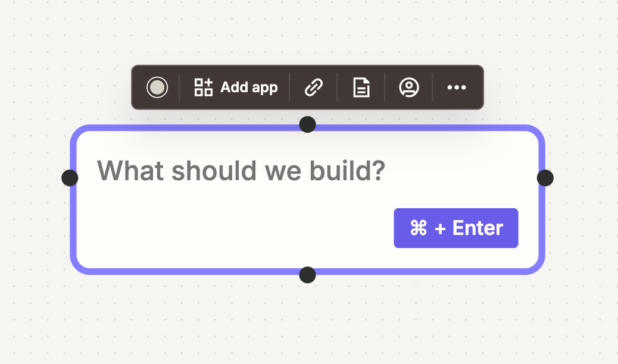Select the right connector handle dot

(545, 177)
